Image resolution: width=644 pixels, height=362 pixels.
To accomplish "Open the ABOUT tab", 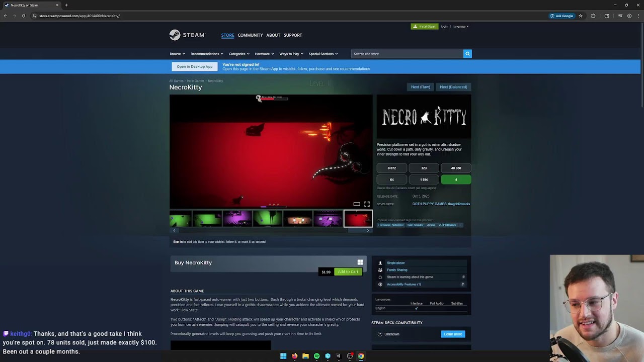I will [273, 35].
